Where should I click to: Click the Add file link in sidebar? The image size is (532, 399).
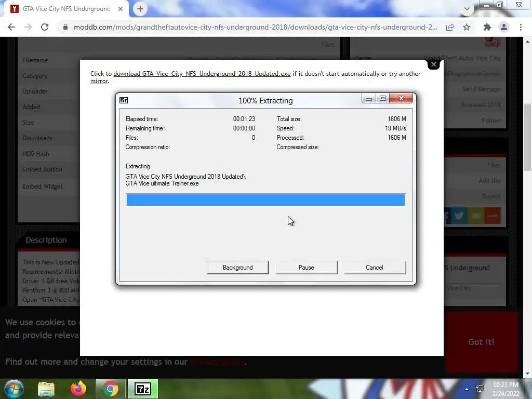(x=489, y=180)
